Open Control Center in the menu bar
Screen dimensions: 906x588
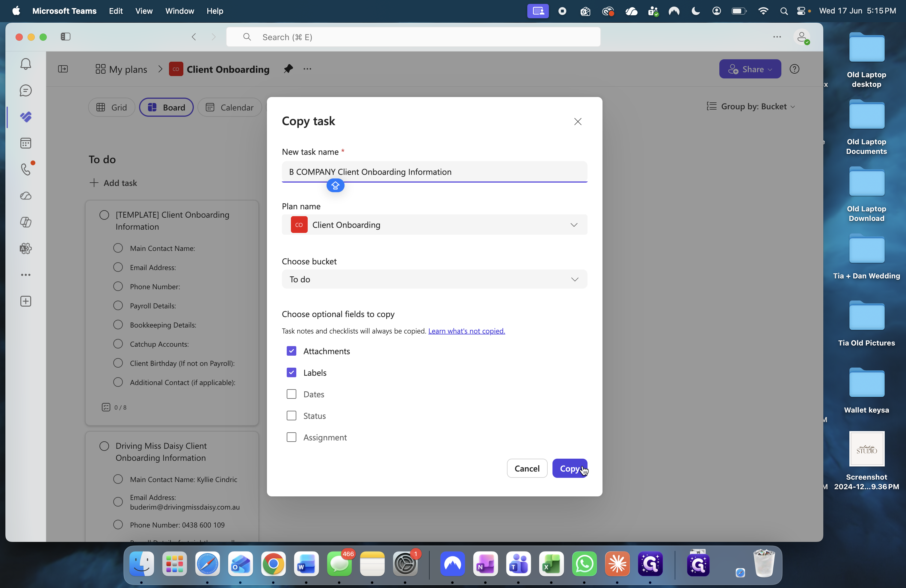coord(801,11)
